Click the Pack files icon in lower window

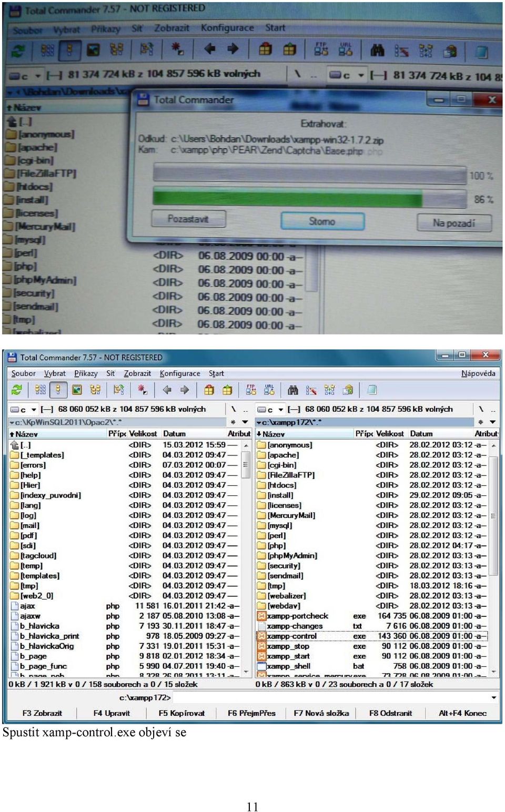coord(209,390)
